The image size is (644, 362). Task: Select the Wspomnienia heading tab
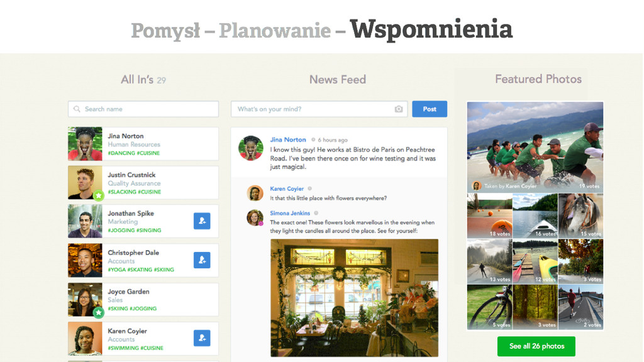point(431,29)
